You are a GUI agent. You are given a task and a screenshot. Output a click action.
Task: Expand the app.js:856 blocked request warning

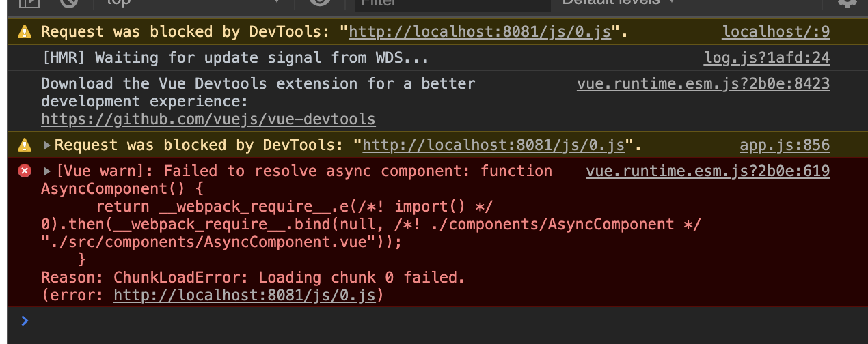46,145
